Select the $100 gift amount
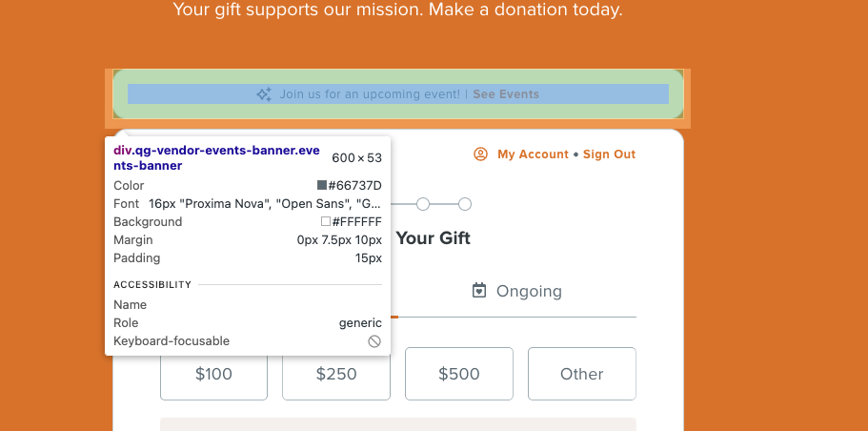Screen dimensions: 868x431 tap(213, 374)
